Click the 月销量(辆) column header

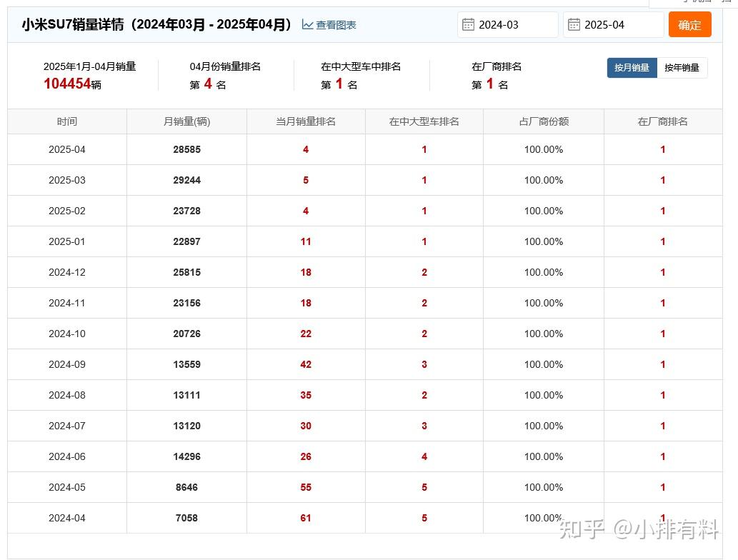pos(186,121)
